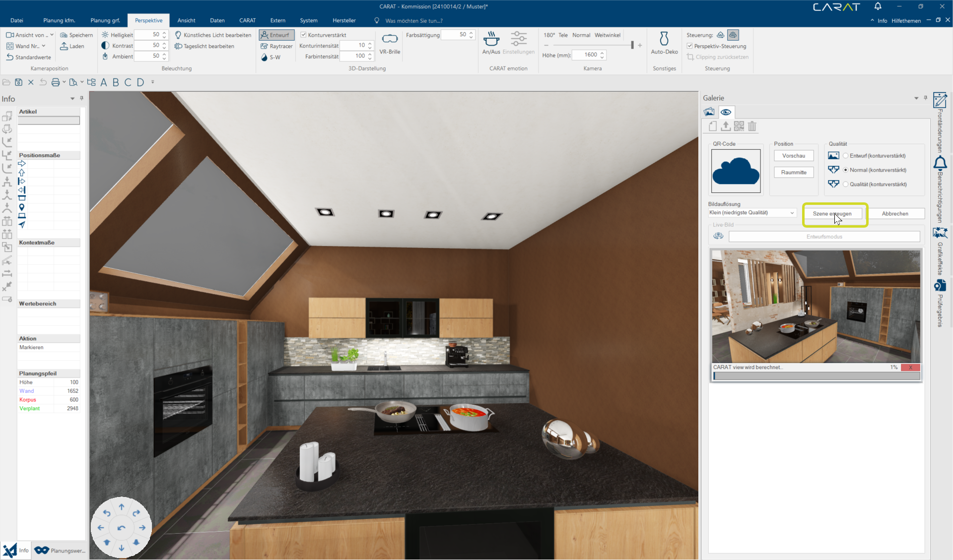Click the Auto-Deko vase icon
Screen dimensions: 953x560
[x=664, y=39]
